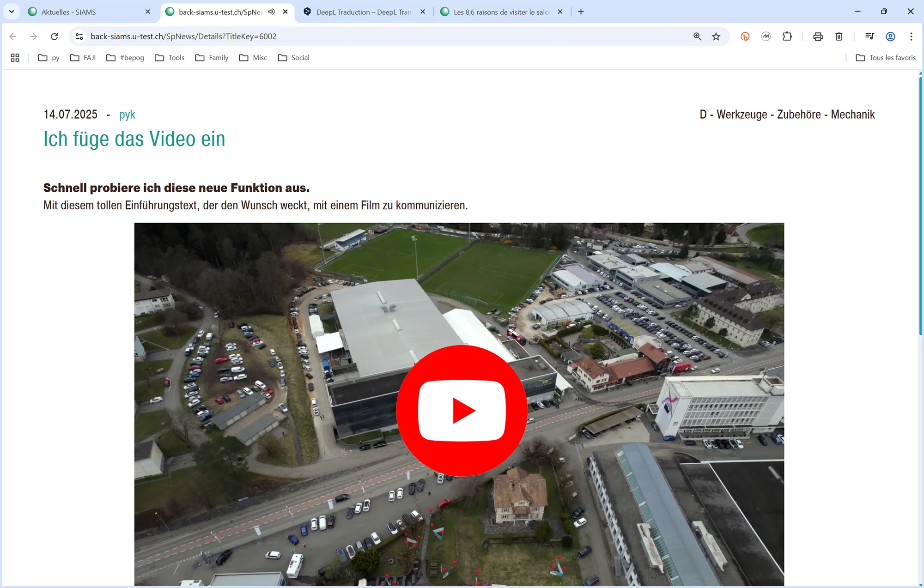Viewport: 924px width, 588px height.
Task: Open the media controls playlist icon
Action: [869, 36]
